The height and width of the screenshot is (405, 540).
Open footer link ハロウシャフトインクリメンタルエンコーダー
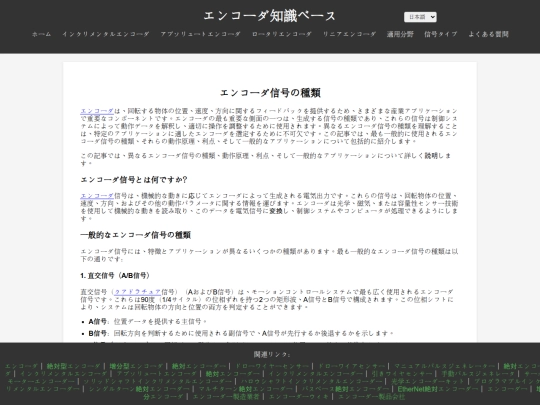(x=311, y=381)
